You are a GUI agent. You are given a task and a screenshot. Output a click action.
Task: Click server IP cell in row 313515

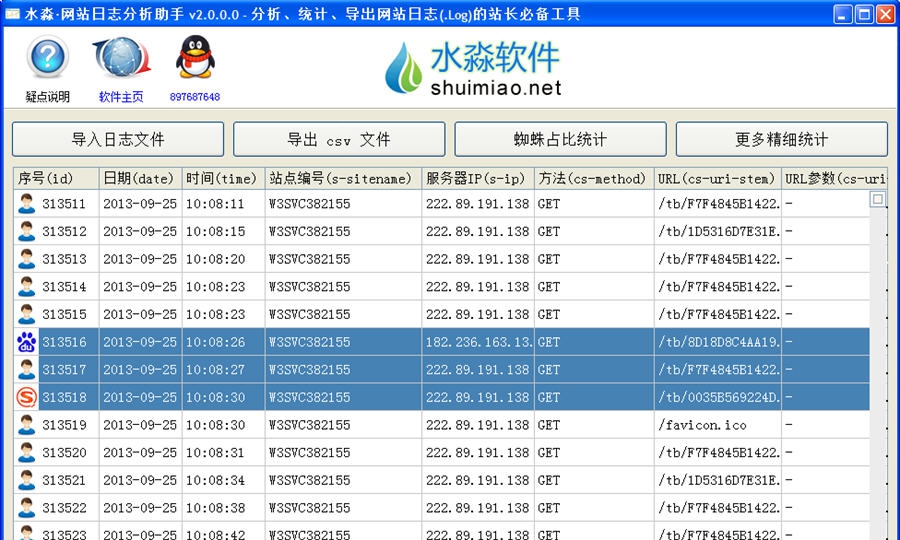tap(478, 314)
